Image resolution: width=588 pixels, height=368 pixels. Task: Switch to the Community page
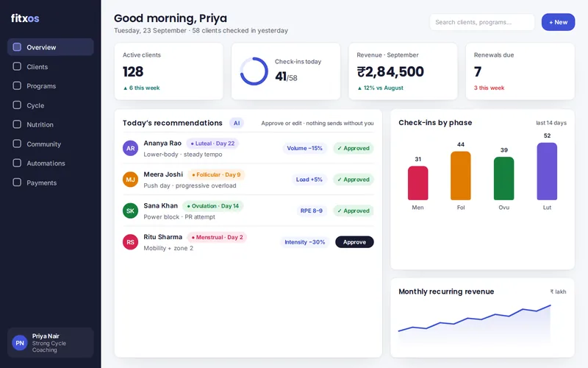(50, 144)
